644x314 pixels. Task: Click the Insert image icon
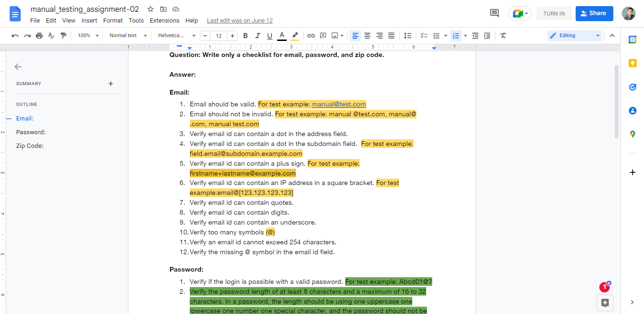[x=335, y=36]
